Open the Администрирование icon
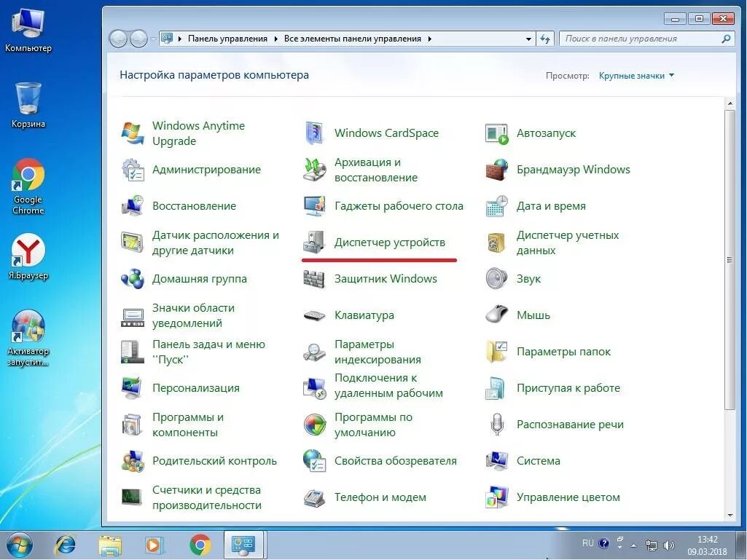The height and width of the screenshot is (560, 747). pos(133,170)
